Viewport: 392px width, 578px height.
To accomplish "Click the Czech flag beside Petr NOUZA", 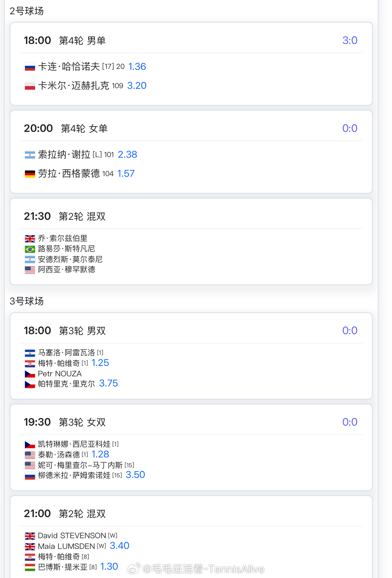I will 30,374.
